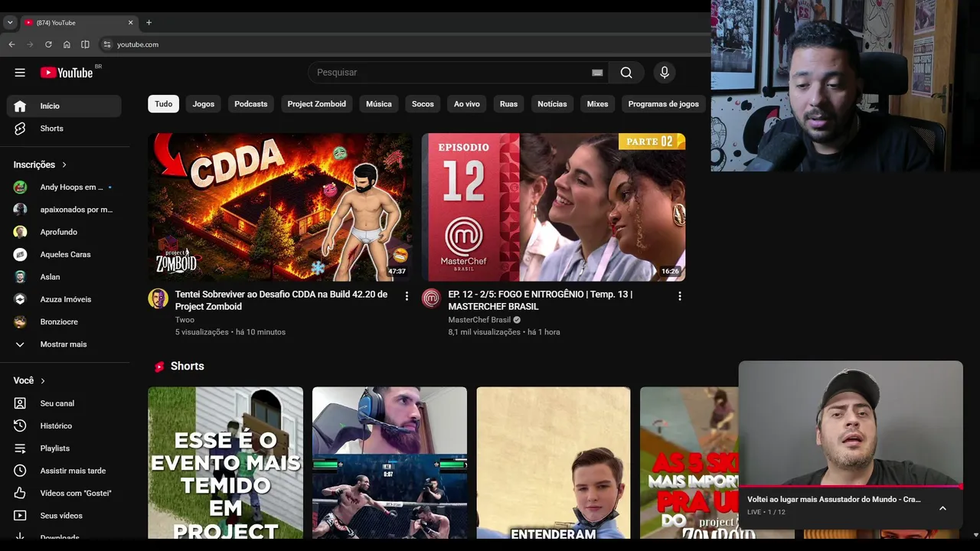Go forward with the browser forward arrow

(30, 44)
